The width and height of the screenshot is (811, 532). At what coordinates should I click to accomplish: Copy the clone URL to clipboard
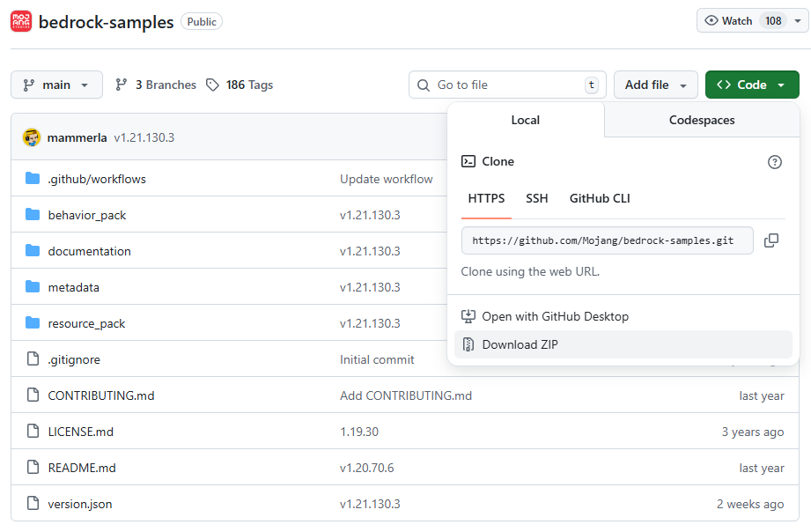770,240
